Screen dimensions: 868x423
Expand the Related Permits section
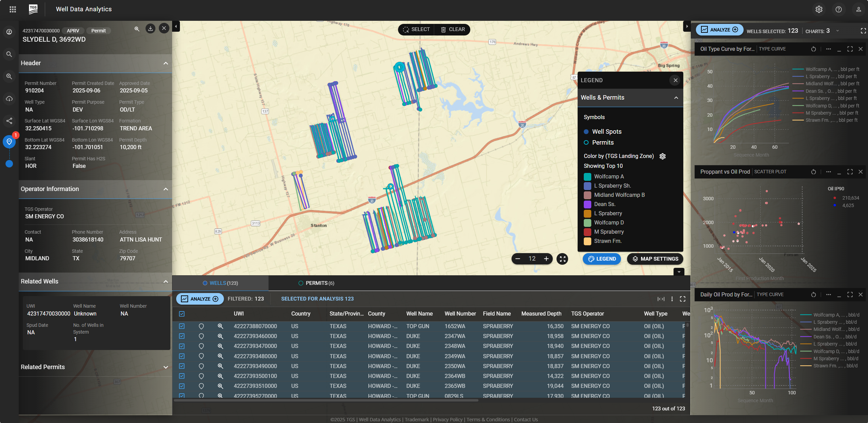pyautogui.click(x=166, y=367)
